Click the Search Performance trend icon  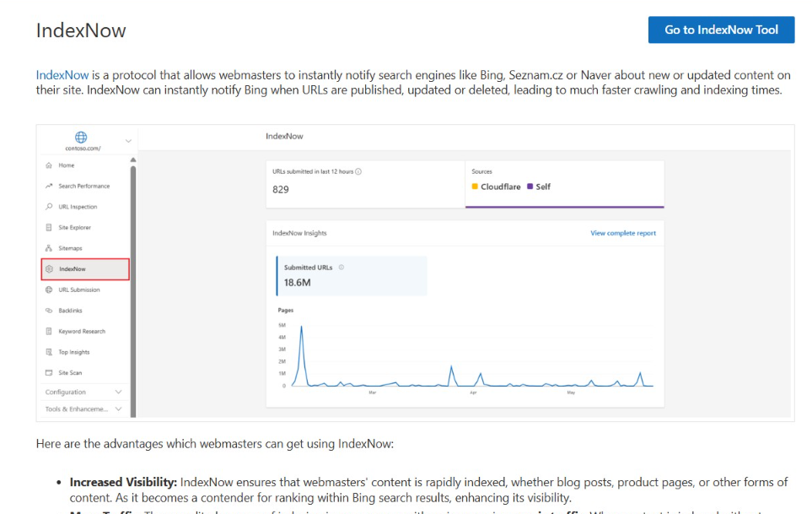tap(49, 186)
